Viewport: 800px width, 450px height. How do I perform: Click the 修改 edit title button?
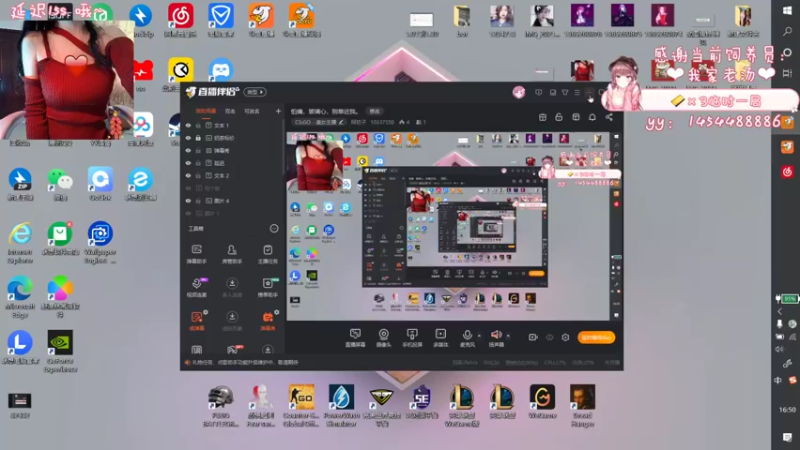tap(374, 111)
